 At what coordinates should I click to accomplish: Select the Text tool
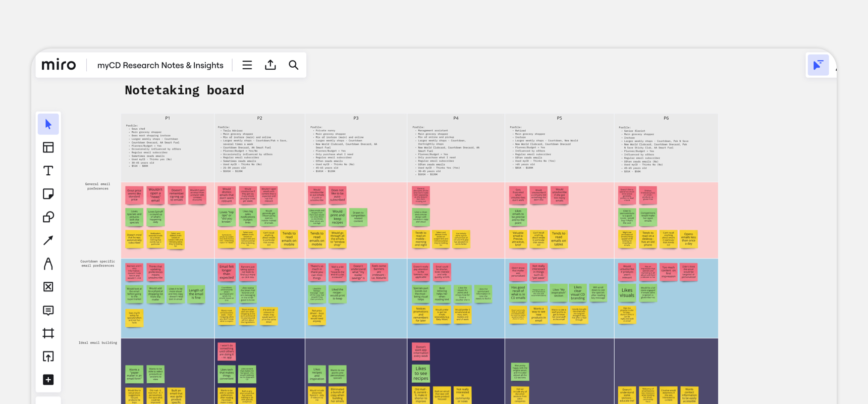48,171
